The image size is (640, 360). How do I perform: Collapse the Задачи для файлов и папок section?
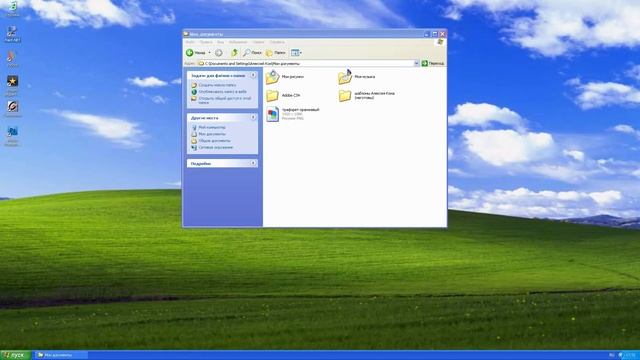(x=253, y=75)
